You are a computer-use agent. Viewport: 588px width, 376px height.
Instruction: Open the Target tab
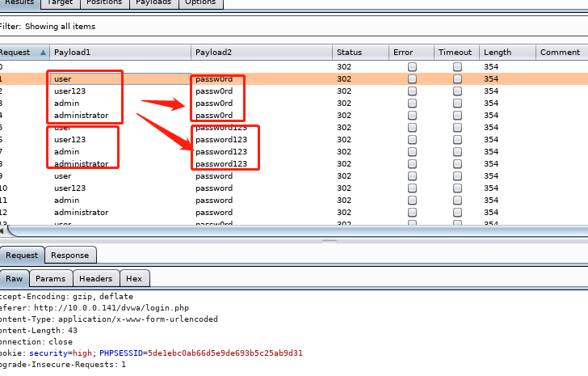(x=60, y=2)
